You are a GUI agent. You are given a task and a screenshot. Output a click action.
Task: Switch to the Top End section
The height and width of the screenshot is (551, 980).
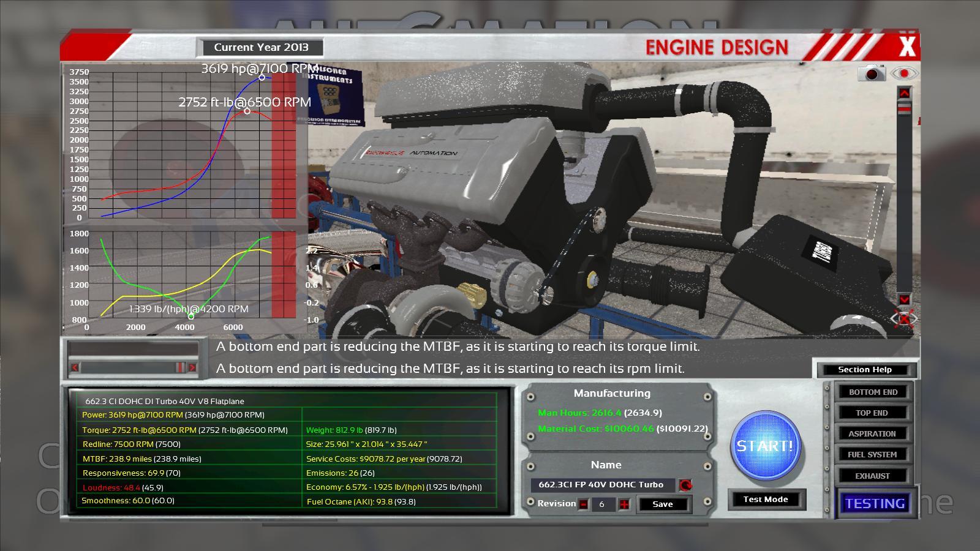click(872, 413)
